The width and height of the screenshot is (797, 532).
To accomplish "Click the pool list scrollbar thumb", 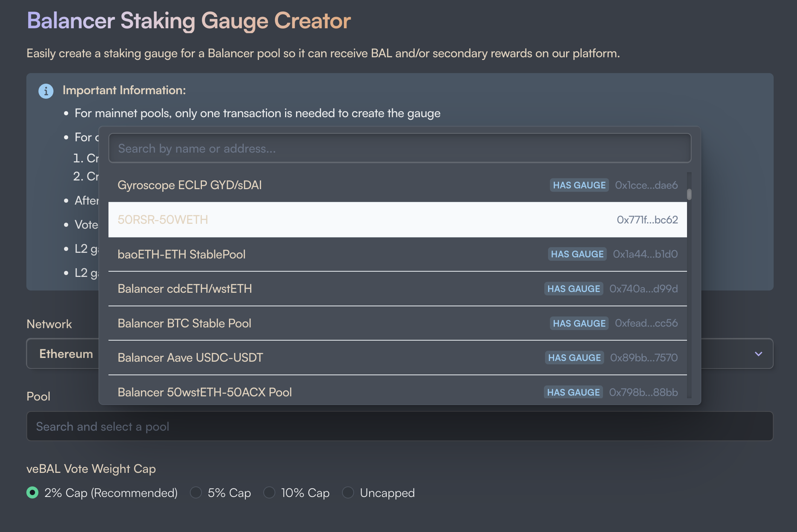I will pyautogui.click(x=689, y=194).
